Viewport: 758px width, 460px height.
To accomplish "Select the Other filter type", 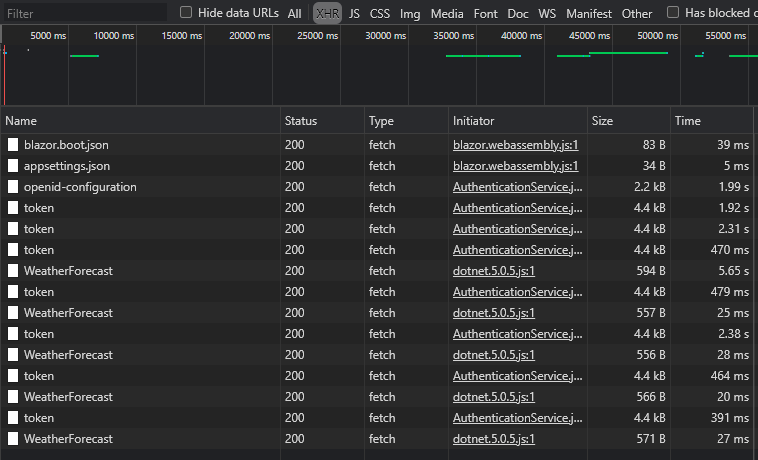I will (637, 14).
